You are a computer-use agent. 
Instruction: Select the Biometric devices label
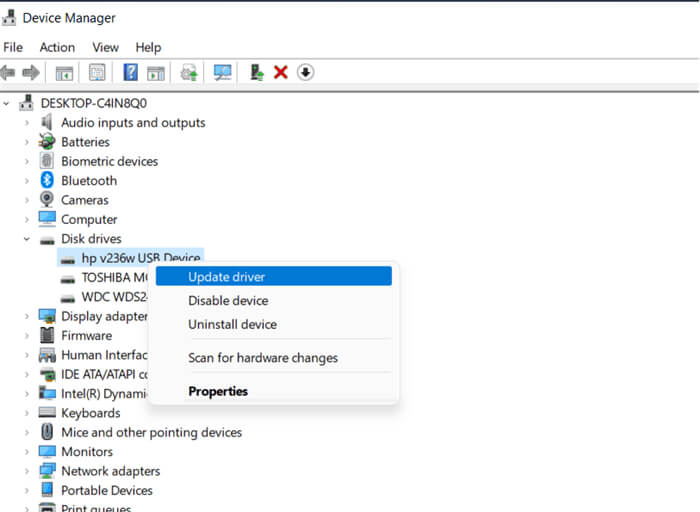pyautogui.click(x=109, y=161)
